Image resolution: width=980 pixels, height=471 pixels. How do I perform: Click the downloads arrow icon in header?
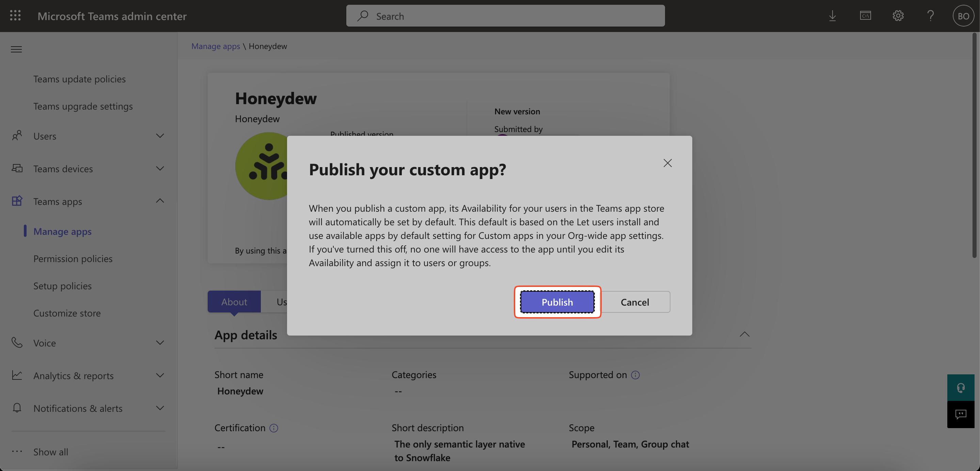tap(832, 16)
